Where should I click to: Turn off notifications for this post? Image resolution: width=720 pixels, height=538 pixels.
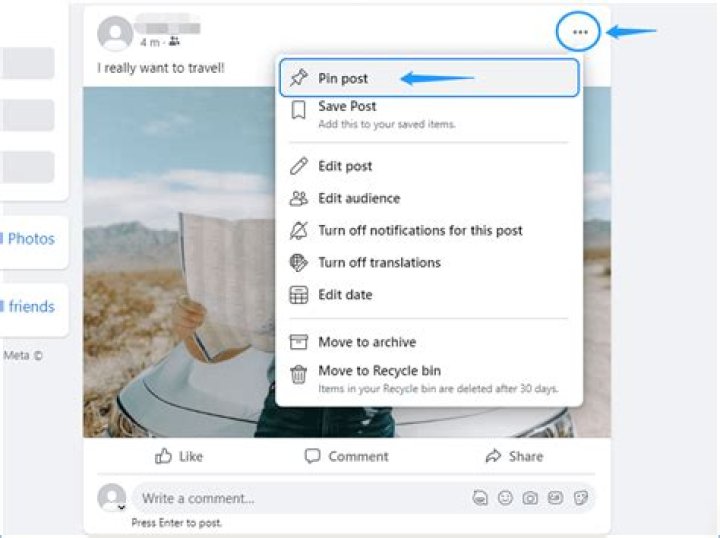429,230
